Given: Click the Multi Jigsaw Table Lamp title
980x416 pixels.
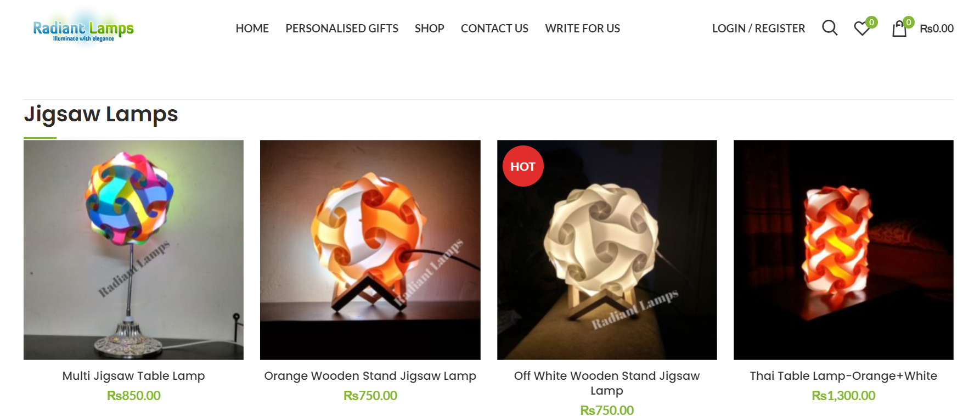Looking at the screenshot, I should click(133, 376).
